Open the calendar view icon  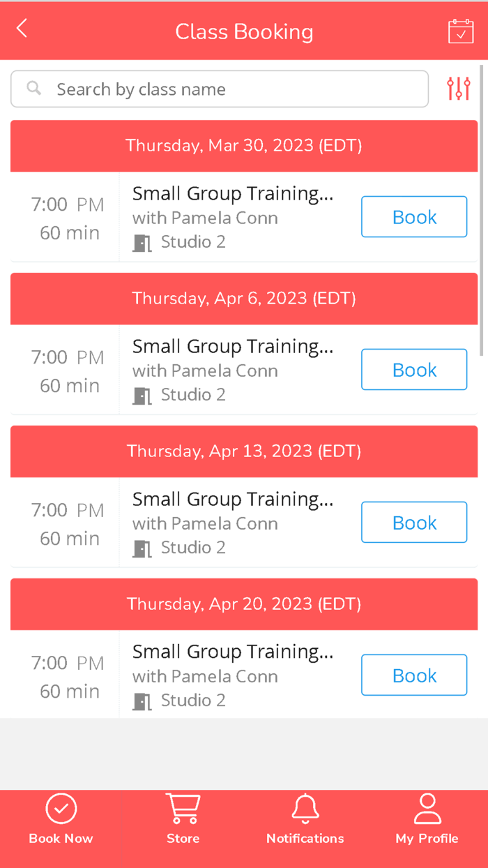click(460, 31)
